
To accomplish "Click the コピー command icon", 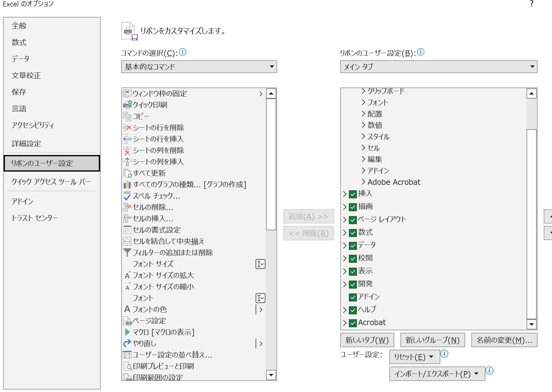I will pyautogui.click(x=127, y=116).
